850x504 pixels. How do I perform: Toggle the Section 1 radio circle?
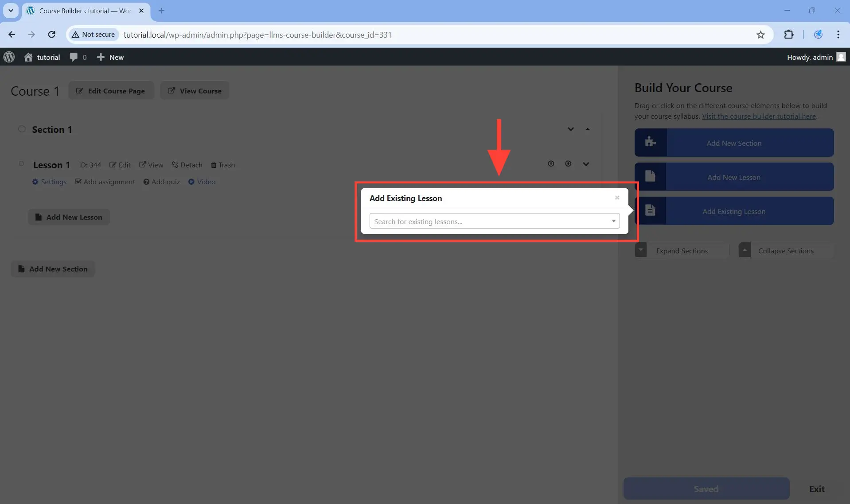point(22,129)
